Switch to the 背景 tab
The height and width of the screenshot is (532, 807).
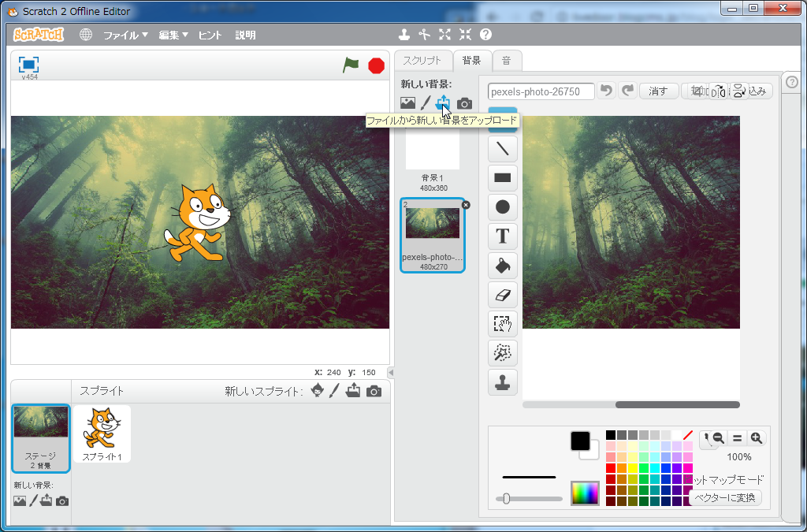471,61
